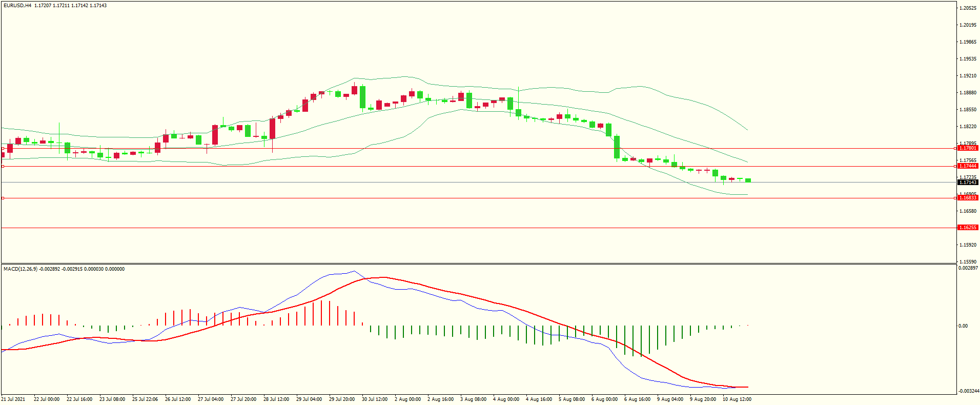The width and height of the screenshot is (980, 405).
Task: Click the MACD scale top value 0.002897
Action: (x=968, y=268)
